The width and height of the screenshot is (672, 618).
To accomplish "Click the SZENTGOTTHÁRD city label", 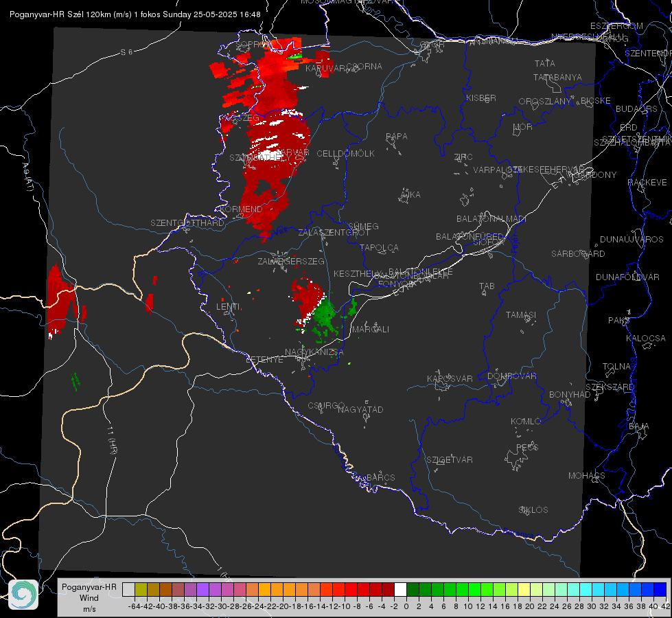I will [x=187, y=223].
